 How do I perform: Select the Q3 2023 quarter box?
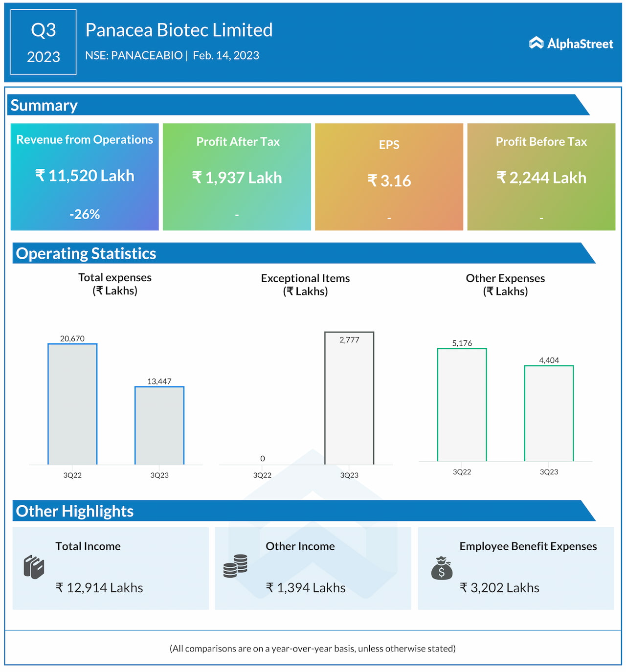[x=44, y=43]
